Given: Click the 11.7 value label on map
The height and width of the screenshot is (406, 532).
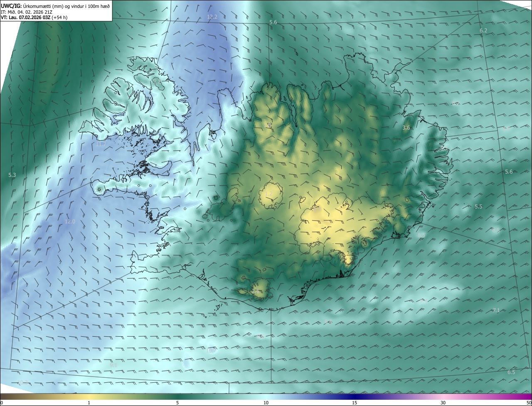Looking at the screenshot, I should (x=101, y=144).
